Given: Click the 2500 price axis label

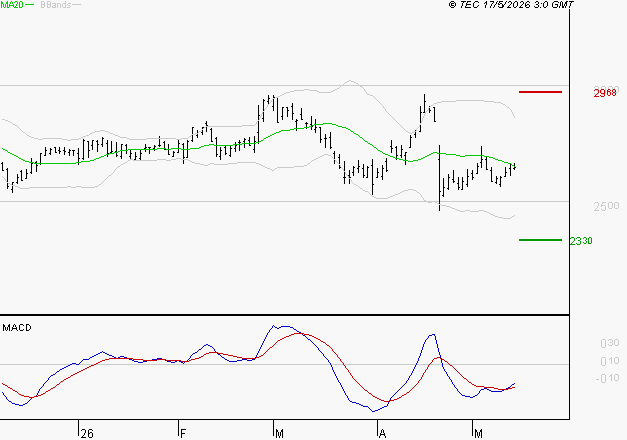Looking at the screenshot, I should pos(606,206).
